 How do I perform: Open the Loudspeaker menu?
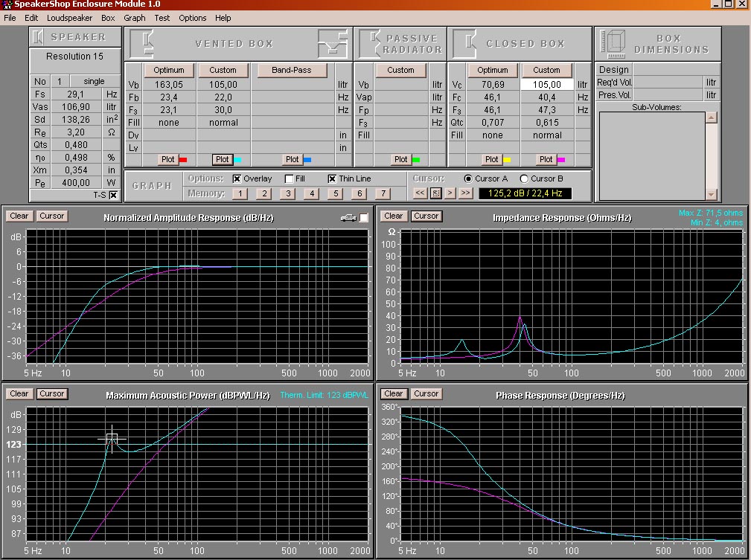pyautogui.click(x=69, y=18)
